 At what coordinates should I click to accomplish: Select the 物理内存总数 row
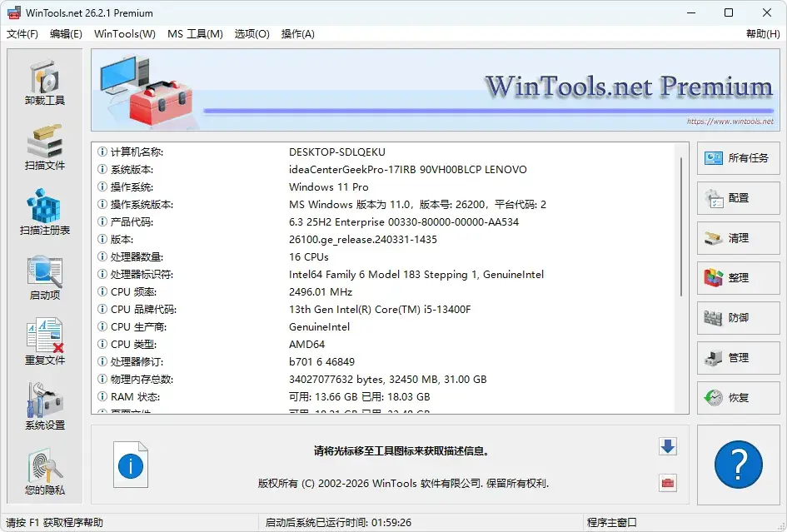click(x=385, y=380)
